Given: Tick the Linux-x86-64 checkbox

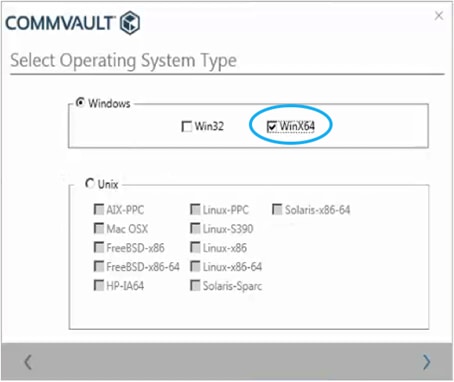Looking at the screenshot, I should click(195, 267).
